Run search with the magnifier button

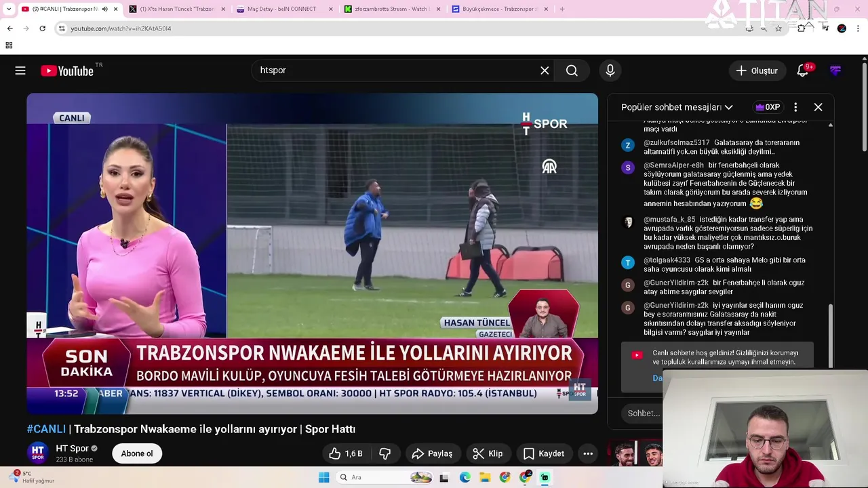572,70
